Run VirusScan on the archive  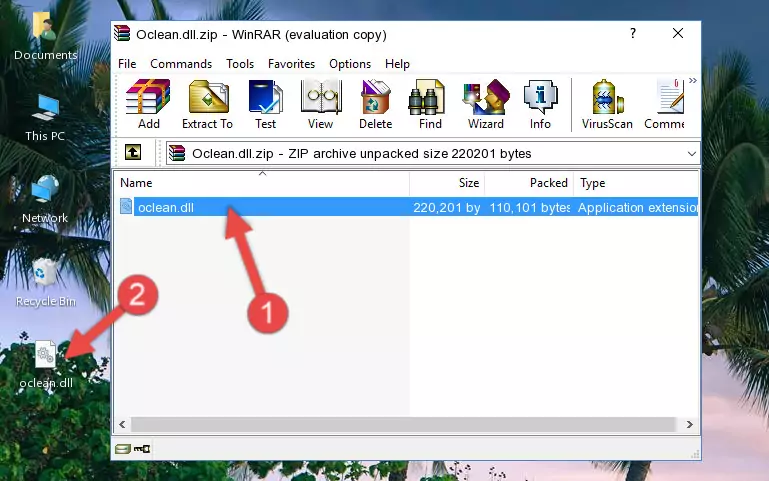coord(607,104)
